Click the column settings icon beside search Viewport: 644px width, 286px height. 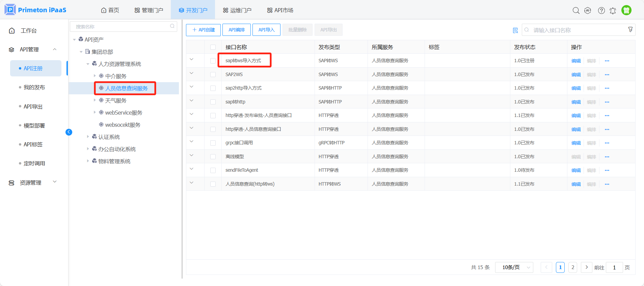pos(515,30)
